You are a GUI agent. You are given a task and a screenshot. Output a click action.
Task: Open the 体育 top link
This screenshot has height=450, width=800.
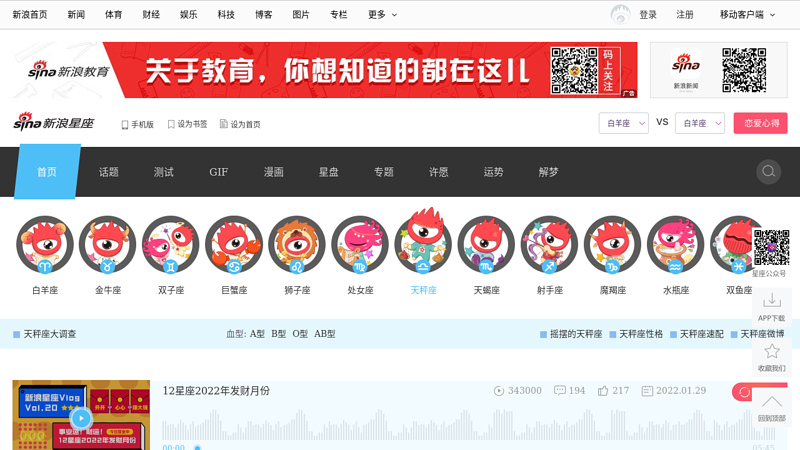click(113, 15)
